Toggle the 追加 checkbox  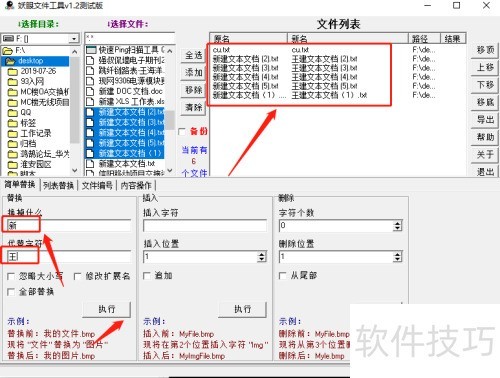click(x=147, y=276)
